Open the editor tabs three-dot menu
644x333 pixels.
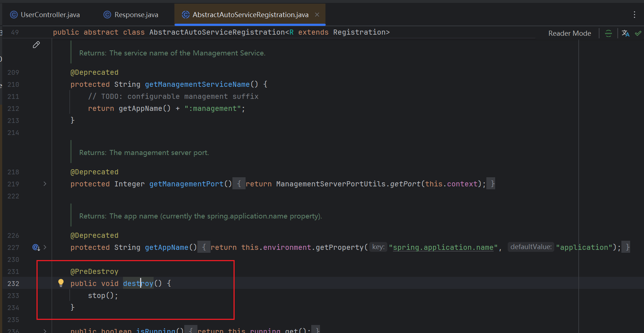[x=635, y=15]
